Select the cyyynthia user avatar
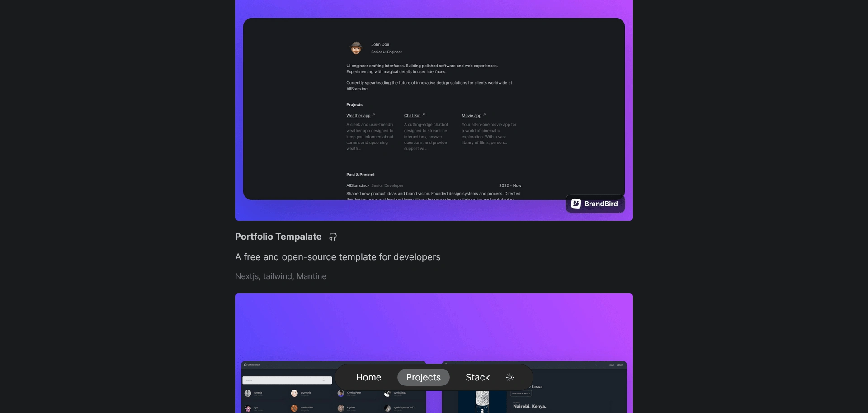The image size is (868, 413). point(294,394)
